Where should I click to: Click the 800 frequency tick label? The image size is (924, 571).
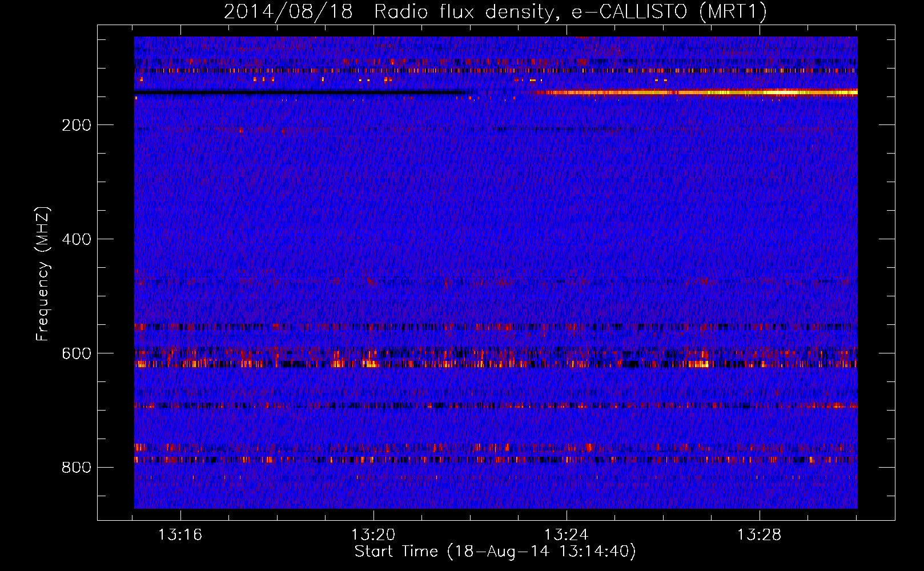click(77, 468)
